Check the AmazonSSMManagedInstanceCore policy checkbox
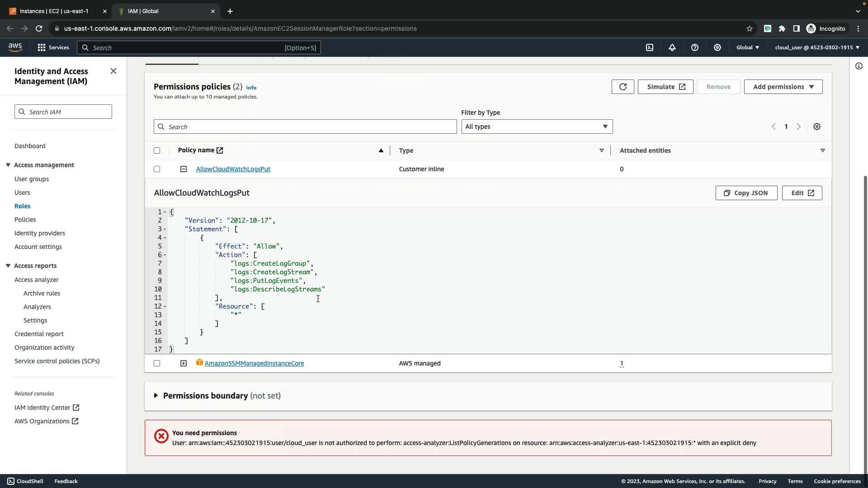Viewport: 868px width, 488px height. click(157, 363)
